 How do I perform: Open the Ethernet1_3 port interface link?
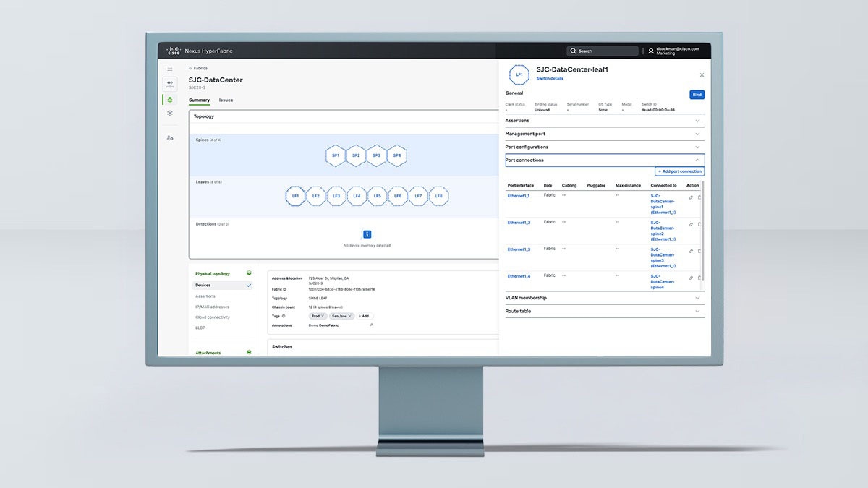click(519, 249)
